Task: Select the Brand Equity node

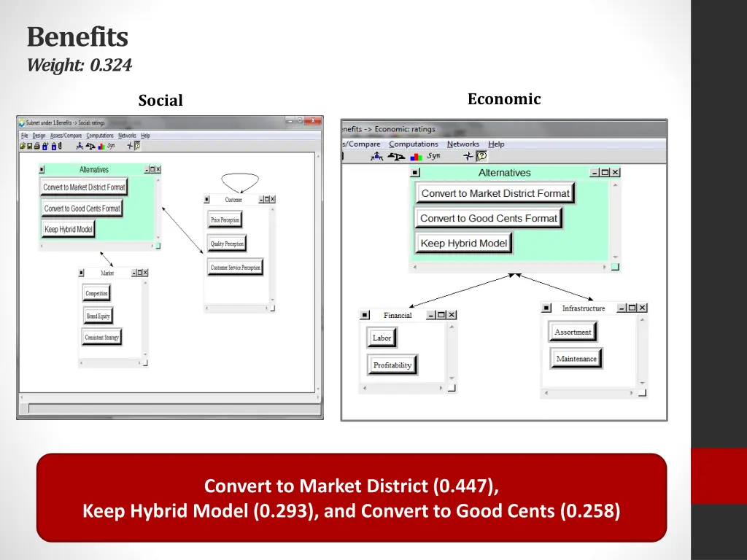Action: [x=98, y=316]
